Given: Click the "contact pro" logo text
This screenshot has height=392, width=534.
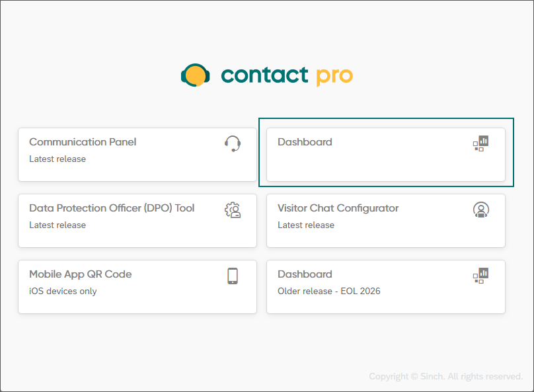Looking at the screenshot, I should coord(286,75).
